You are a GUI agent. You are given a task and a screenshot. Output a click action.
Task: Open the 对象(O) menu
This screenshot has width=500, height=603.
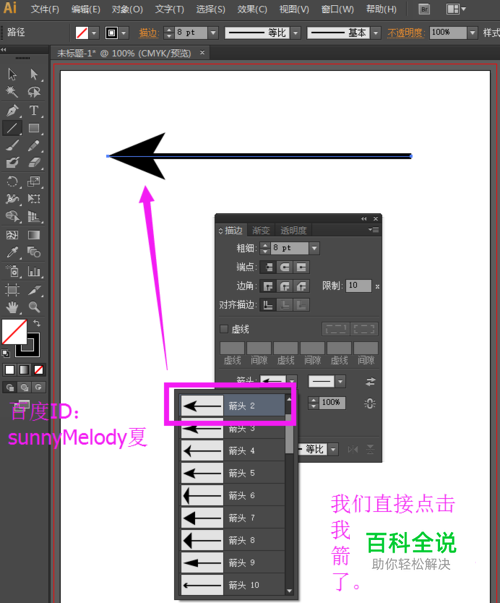[127, 9]
